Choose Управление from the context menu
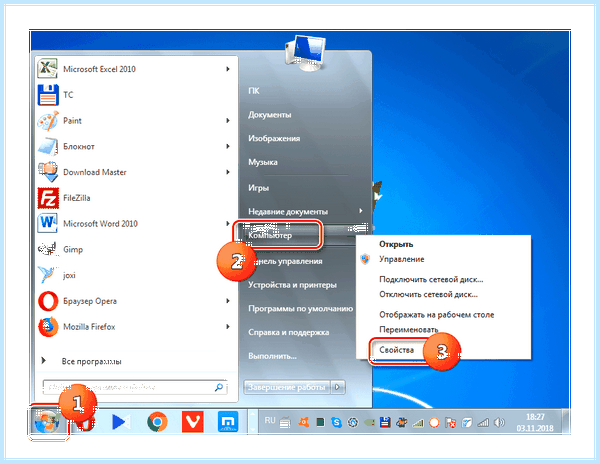 click(x=401, y=259)
